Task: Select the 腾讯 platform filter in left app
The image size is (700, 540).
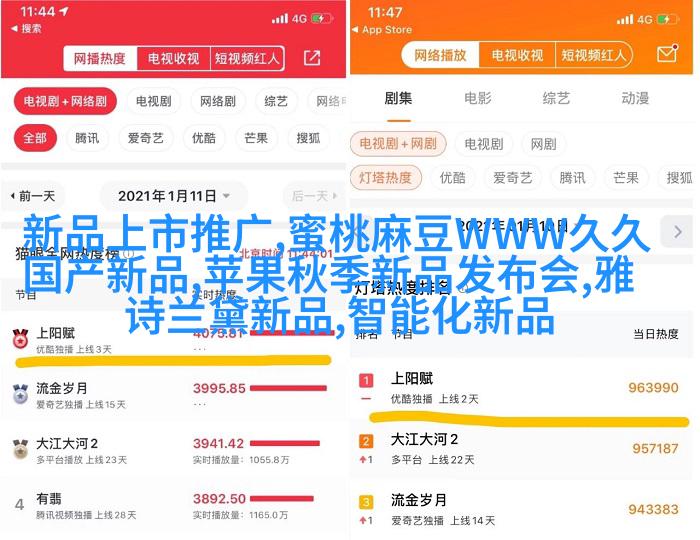Action: [x=87, y=138]
